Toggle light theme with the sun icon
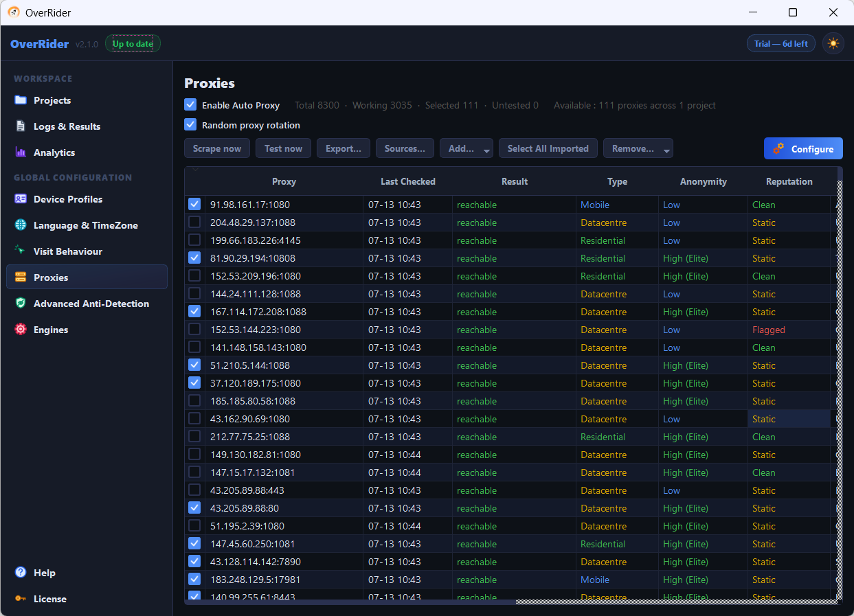The image size is (854, 616). coord(833,44)
